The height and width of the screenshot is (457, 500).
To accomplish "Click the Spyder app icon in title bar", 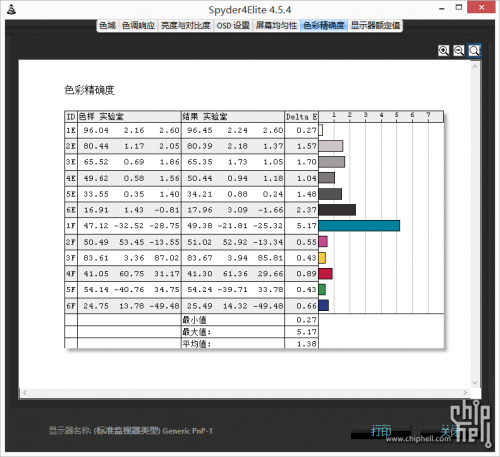I will [x=11, y=9].
